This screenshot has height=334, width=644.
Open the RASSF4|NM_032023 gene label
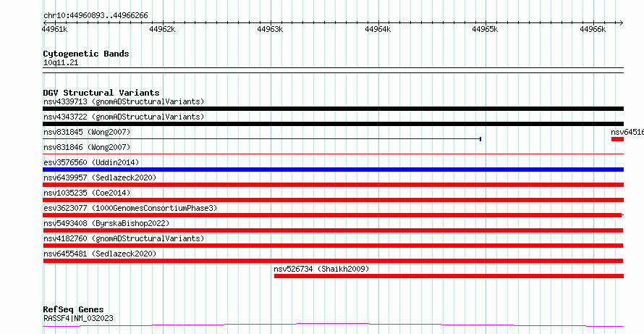click(x=78, y=318)
